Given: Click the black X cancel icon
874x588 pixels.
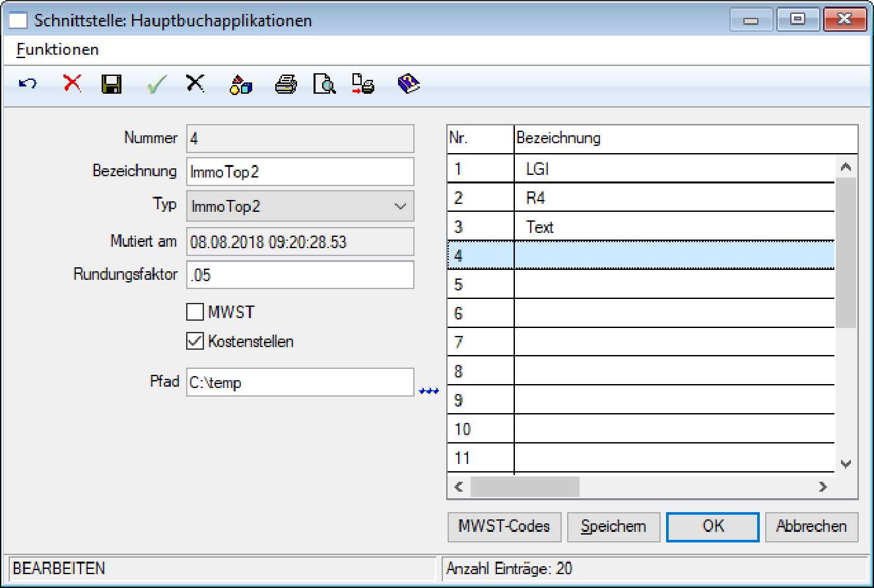Looking at the screenshot, I should (195, 84).
